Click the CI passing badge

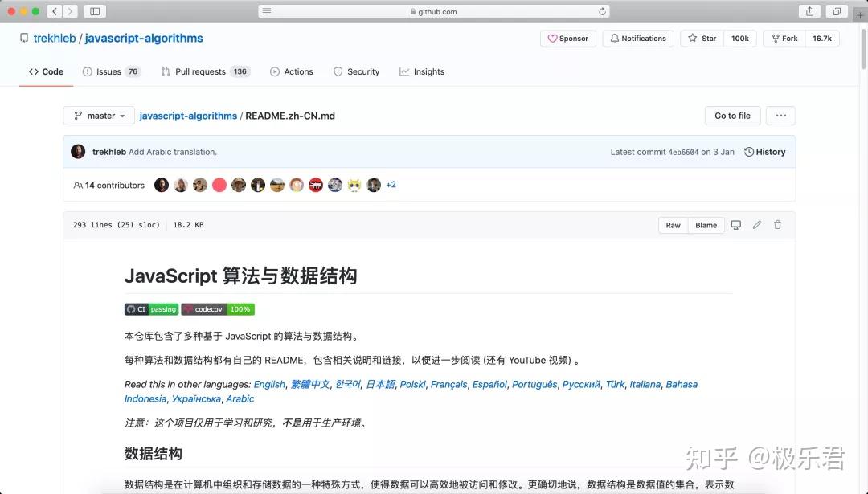coord(151,309)
